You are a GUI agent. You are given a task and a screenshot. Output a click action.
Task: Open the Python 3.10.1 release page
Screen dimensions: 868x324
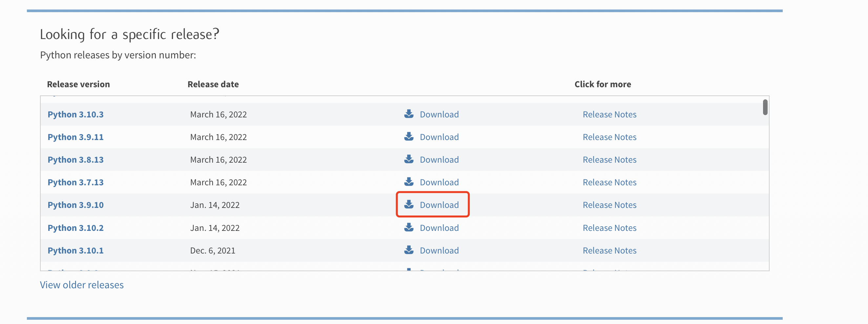[75, 251]
